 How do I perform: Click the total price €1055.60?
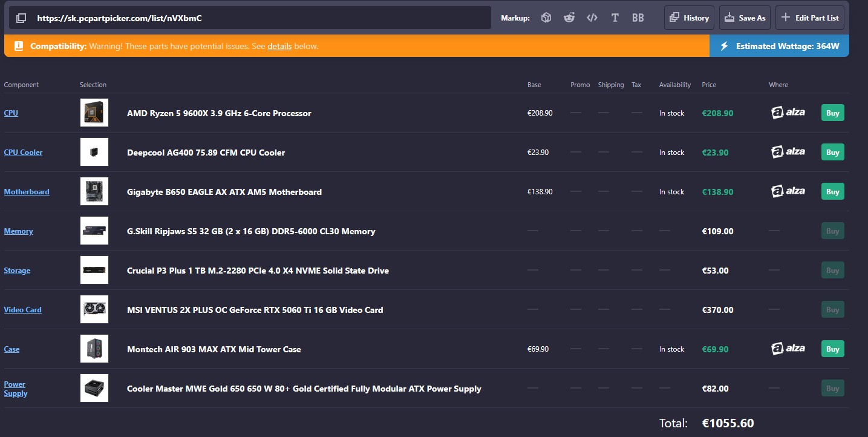coord(728,423)
